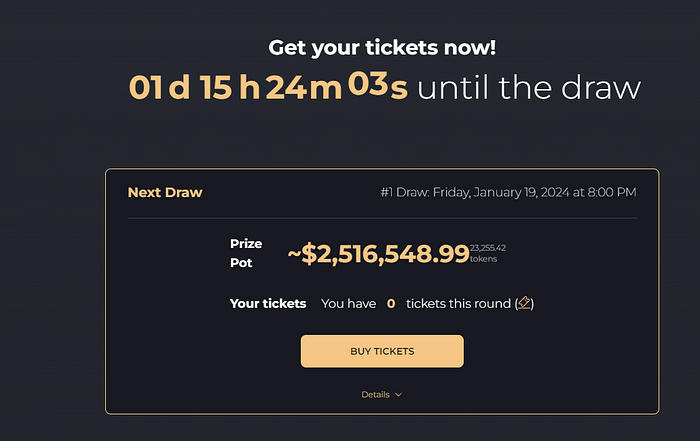700x441 pixels.
Task: Click the Your tickets label
Action: [268, 304]
